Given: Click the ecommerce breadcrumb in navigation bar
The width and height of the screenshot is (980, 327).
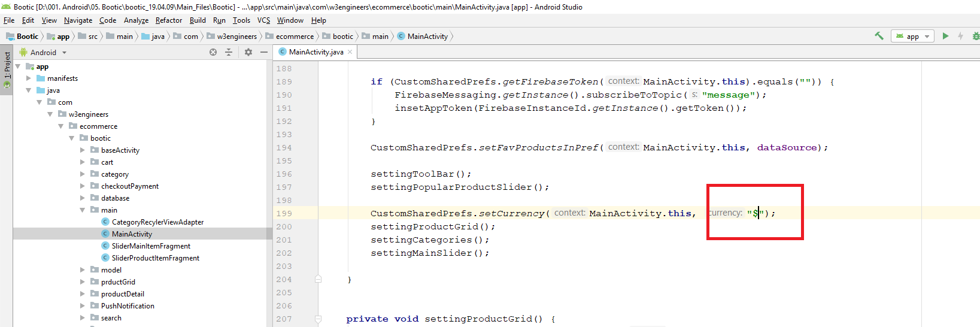Looking at the screenshot, I should point(295,37).
